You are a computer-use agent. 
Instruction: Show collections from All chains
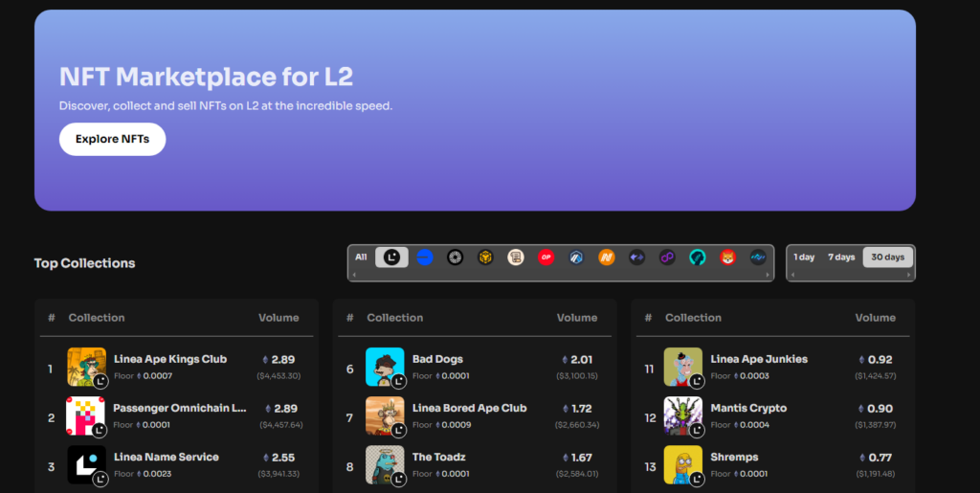pos(361,257)
